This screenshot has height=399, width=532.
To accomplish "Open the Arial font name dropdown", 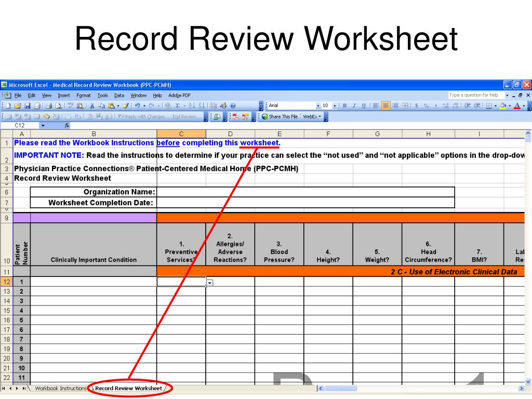I will coord(318,106).
